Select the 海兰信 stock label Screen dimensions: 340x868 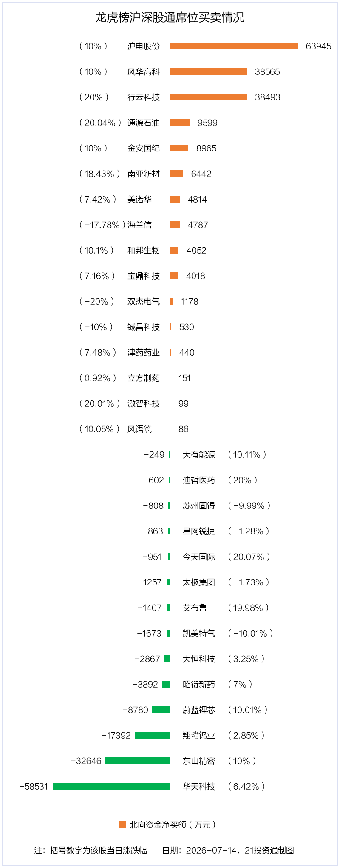coord(139,225)
